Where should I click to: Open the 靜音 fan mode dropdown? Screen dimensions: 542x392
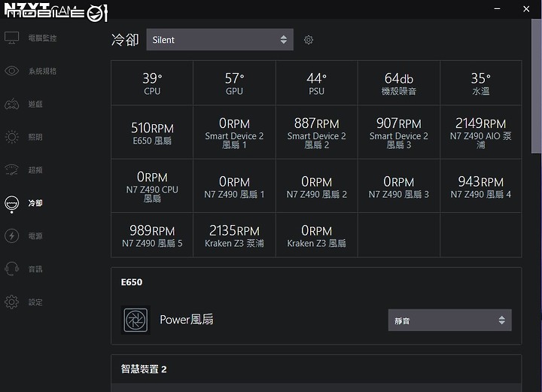tap(449, 321)
